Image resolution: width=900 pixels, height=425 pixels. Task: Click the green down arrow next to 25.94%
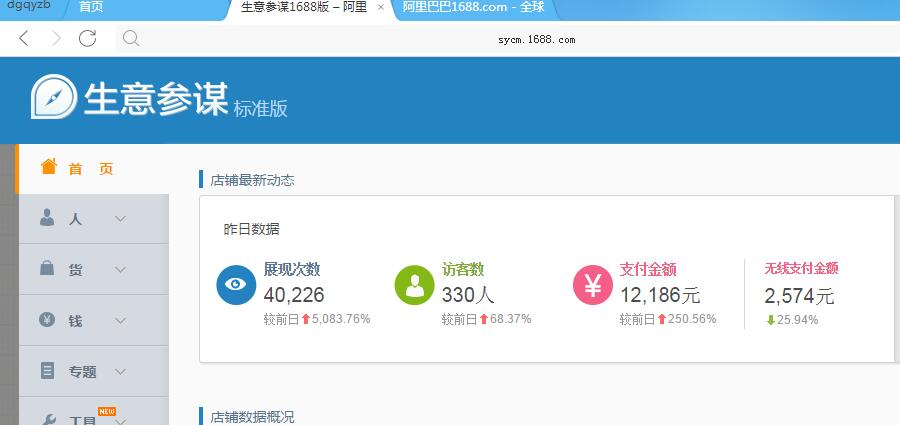point(770,320)
